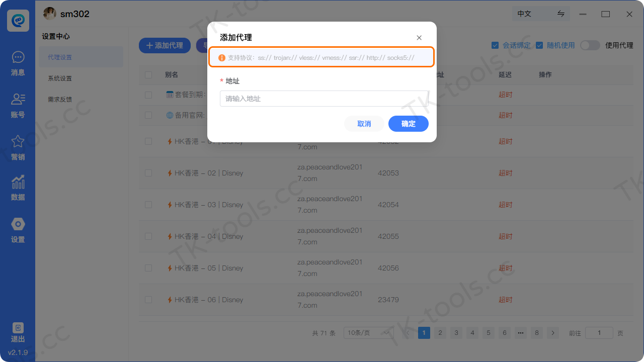Click the 取消 cancel button
Screen dimensions: 644x362
tap(364, 124)
